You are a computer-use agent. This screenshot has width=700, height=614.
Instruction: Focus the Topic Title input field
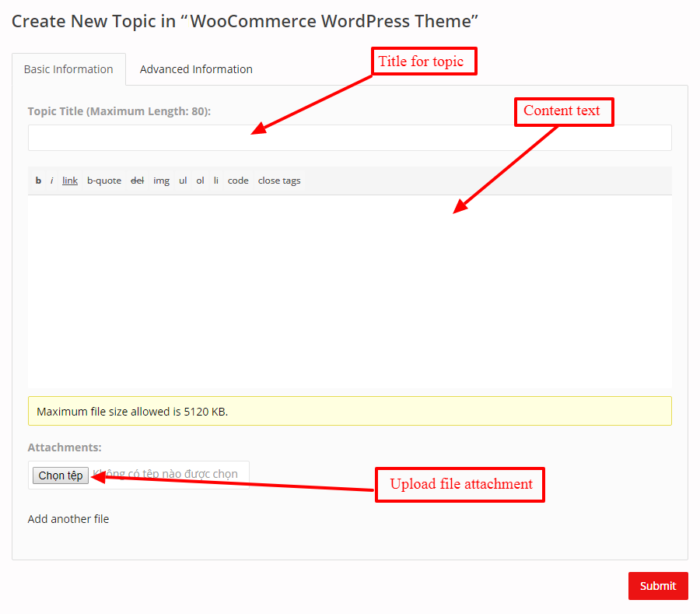[349, 138]
